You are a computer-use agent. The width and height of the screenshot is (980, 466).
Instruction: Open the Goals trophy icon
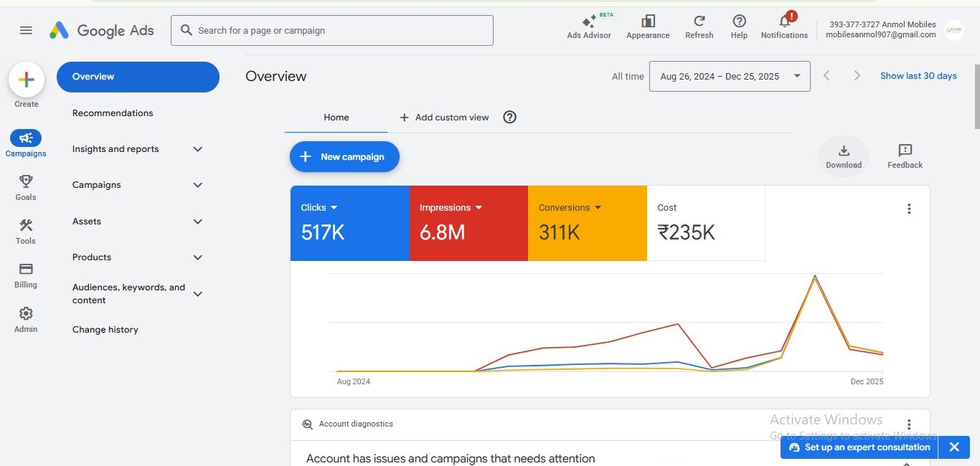[x=26, y=181]
